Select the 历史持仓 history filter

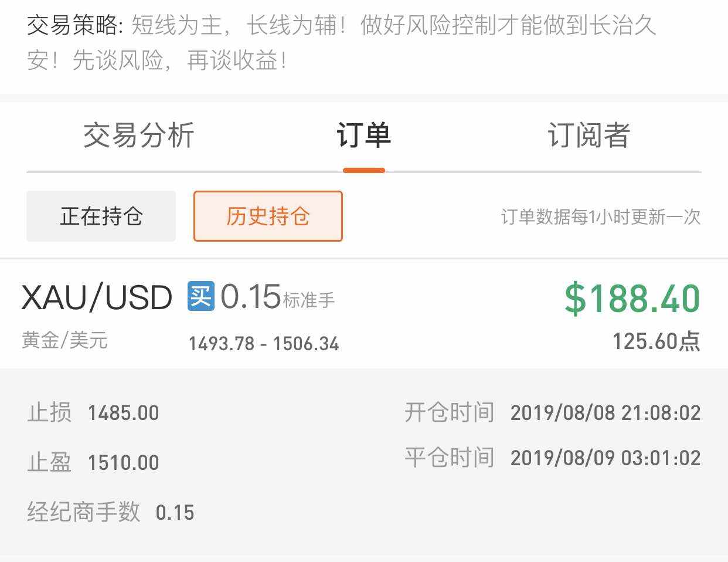tap(268, 216)
